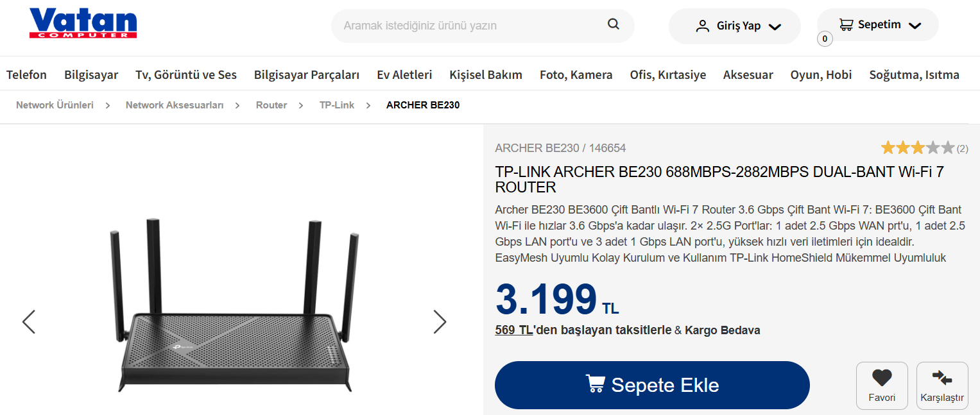
Task: Click the user icon beside Giriş Yap
Action: tap(703, 26)
